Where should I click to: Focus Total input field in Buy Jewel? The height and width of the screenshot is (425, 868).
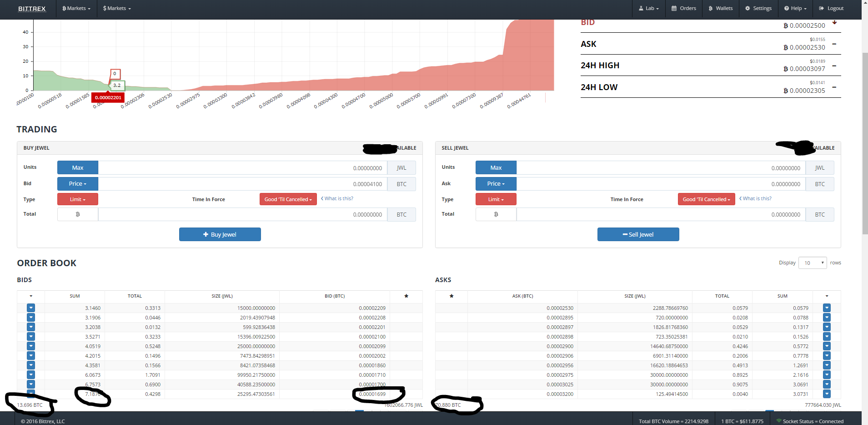click(243, 214)
